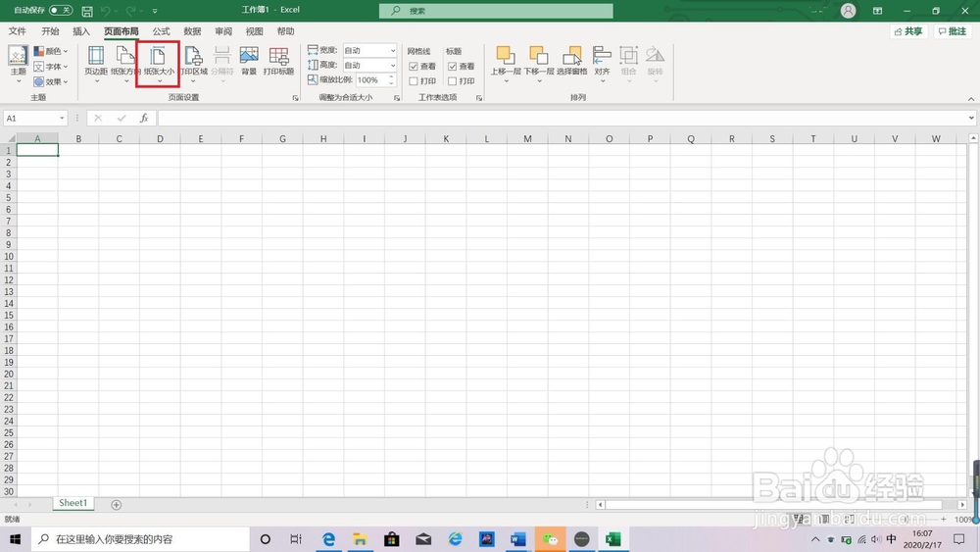Screen dimensions: 980x552
Task: Open the Selection Pane (选择窗格)
Action: (572, 61)
